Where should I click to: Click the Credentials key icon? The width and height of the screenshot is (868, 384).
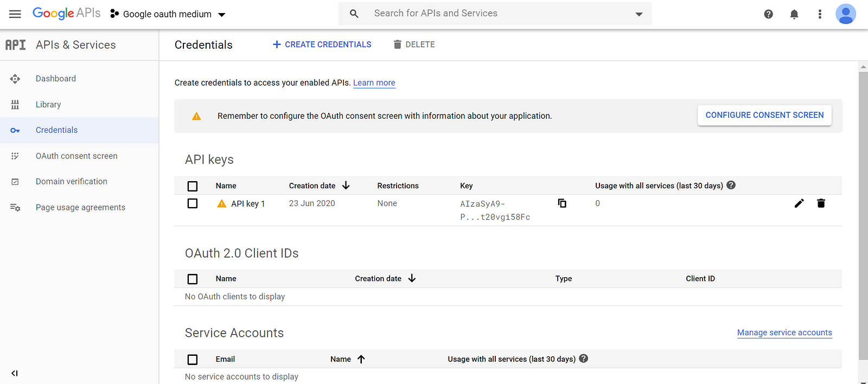tap(15, 130)
